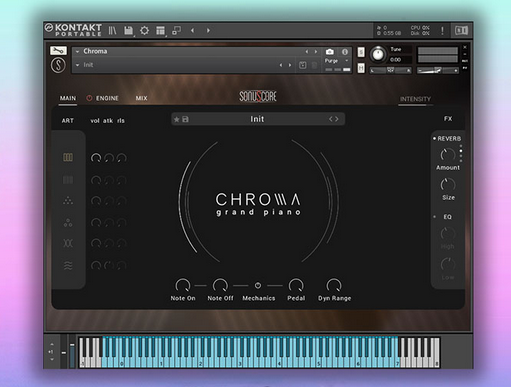Click the ART label
The width and height of the screenshot is (511, 387).
(x=67, y=120)
